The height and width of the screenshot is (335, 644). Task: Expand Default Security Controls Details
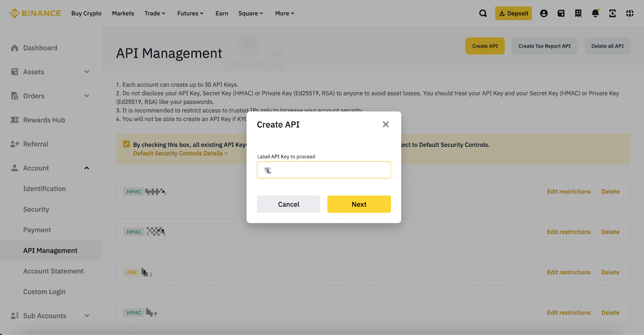[x=180, y=153]
